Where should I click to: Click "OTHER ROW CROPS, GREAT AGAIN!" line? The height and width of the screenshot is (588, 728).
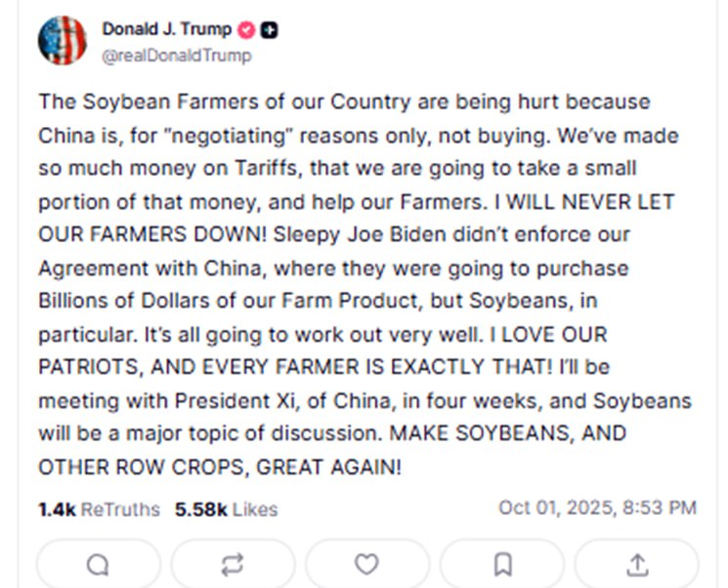(220, 467)
